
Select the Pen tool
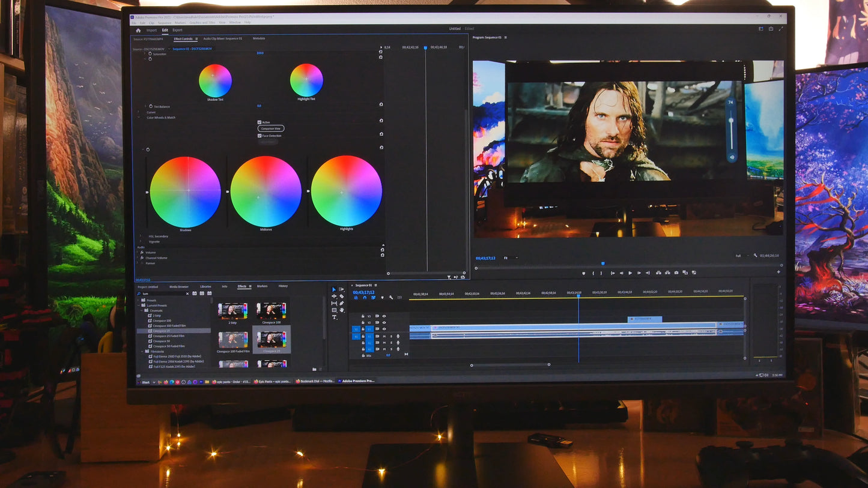coord(342,303)
